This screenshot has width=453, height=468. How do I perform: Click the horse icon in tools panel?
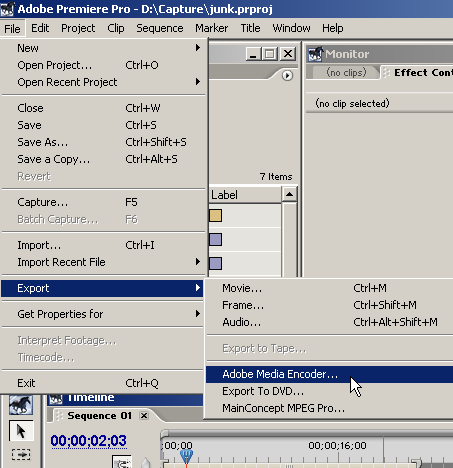click(21, 405)
